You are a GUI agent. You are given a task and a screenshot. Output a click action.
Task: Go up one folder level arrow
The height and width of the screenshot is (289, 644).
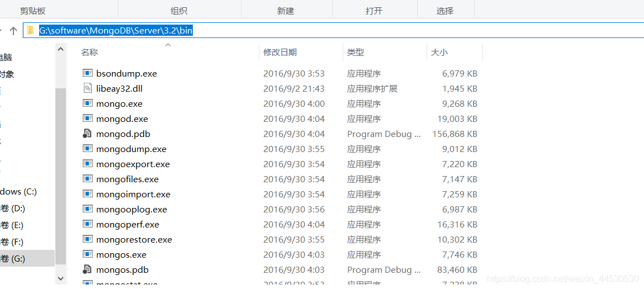[x=13, y=31]
